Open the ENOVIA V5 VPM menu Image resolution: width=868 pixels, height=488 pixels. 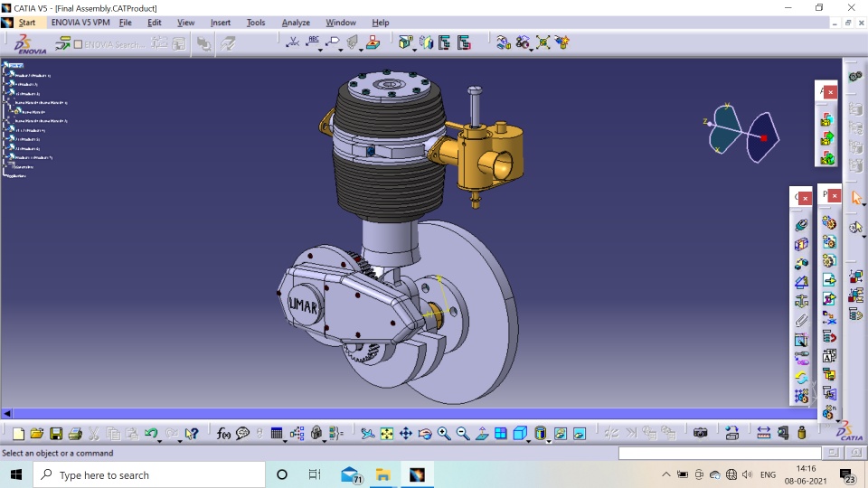80,23
